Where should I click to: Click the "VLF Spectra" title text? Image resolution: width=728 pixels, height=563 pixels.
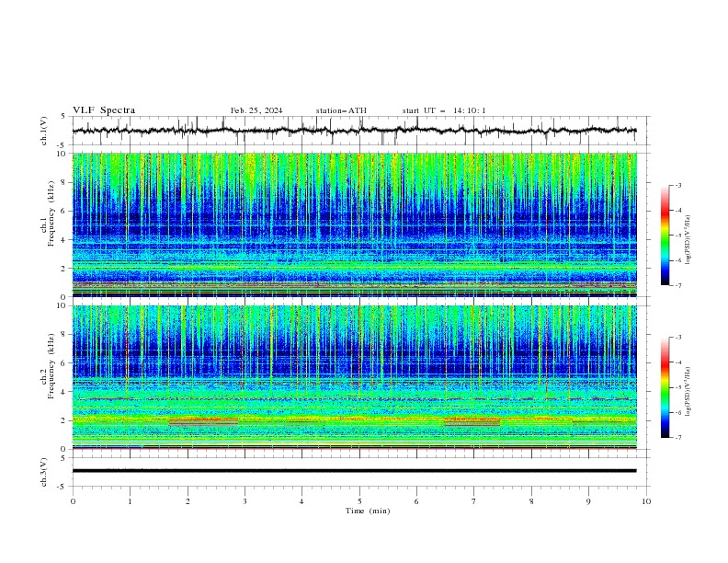pos(104,110)
